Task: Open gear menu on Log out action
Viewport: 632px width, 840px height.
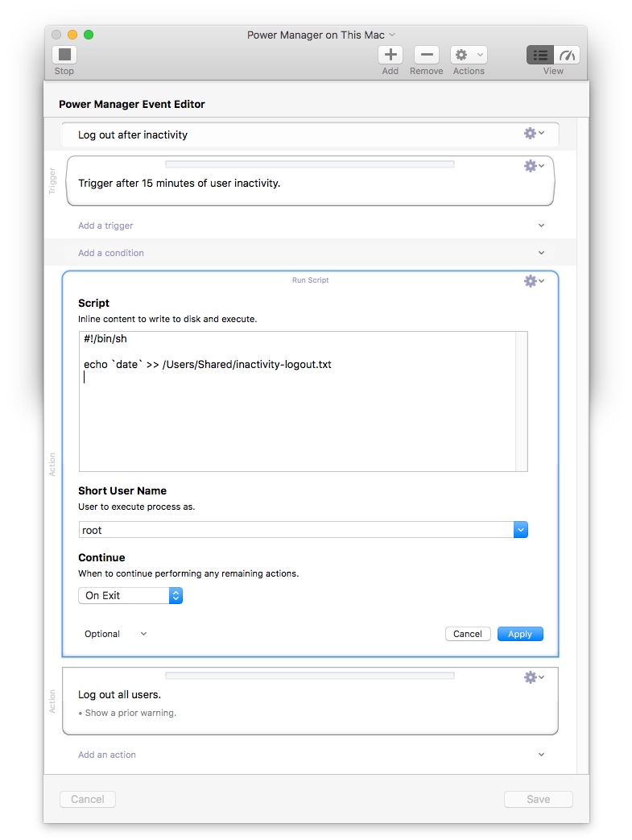Action: pos(534,677)
